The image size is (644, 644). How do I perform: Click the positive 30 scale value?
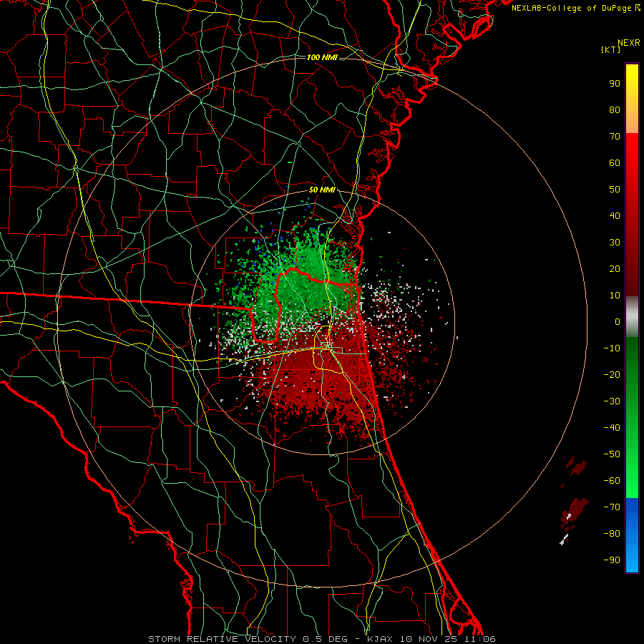click(x=615, y=243)
